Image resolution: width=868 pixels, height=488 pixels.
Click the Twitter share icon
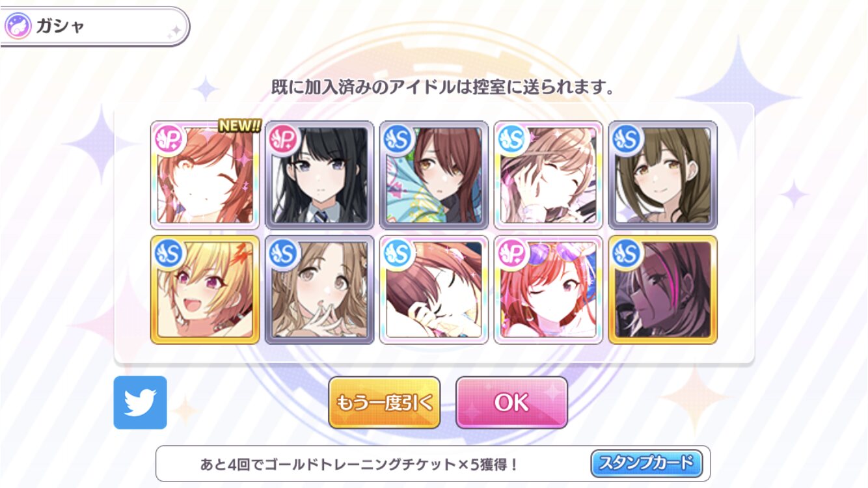(x=140, y=402)
